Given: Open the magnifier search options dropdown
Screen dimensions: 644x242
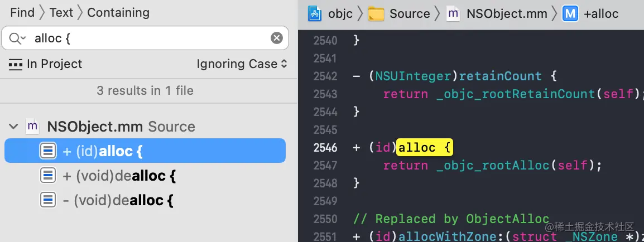Looking at the screenshot, I should (x=17, y=38).
